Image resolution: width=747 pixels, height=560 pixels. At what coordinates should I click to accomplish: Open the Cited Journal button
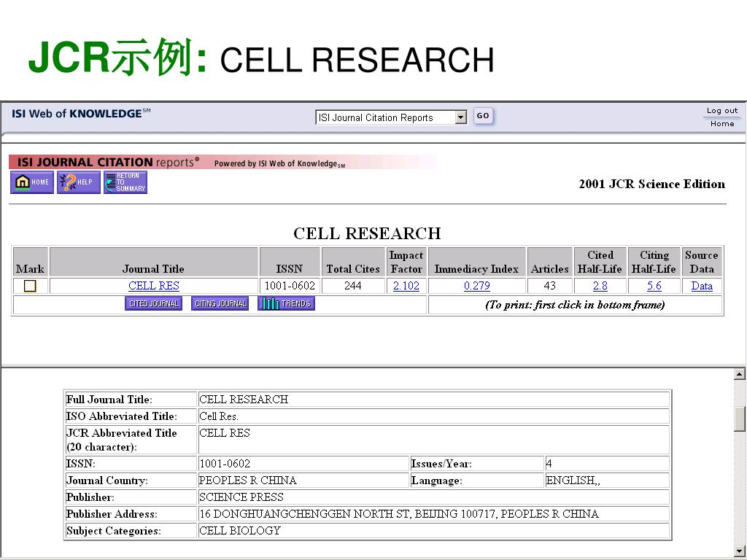point(153,303)
